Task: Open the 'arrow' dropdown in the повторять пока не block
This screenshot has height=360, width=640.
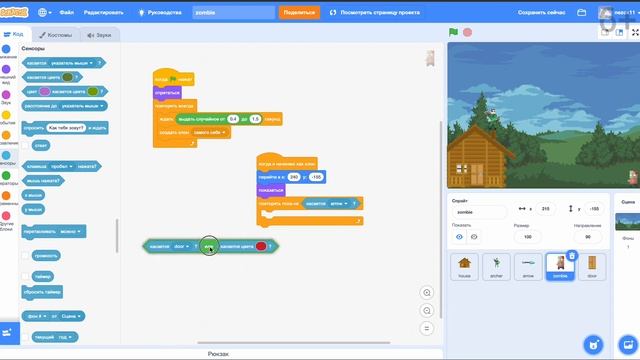Action: coord(338,203)
